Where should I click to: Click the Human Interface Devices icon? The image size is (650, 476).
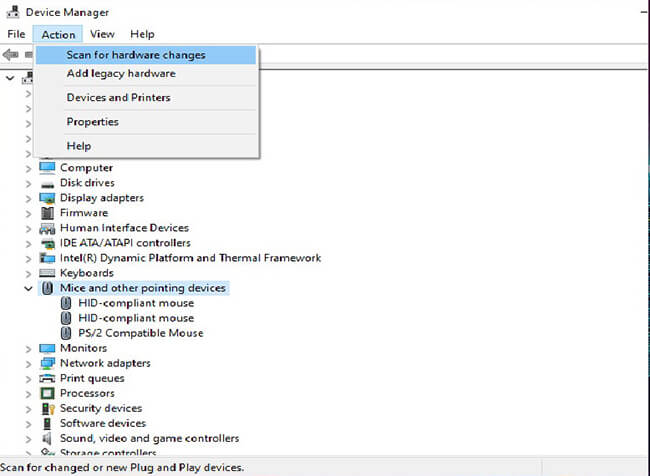click(47, 228)
